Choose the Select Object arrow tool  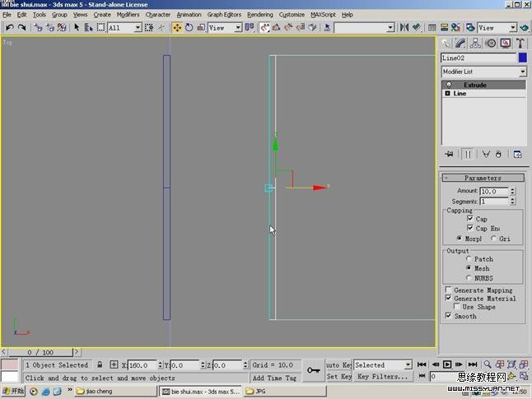point(77,27)
